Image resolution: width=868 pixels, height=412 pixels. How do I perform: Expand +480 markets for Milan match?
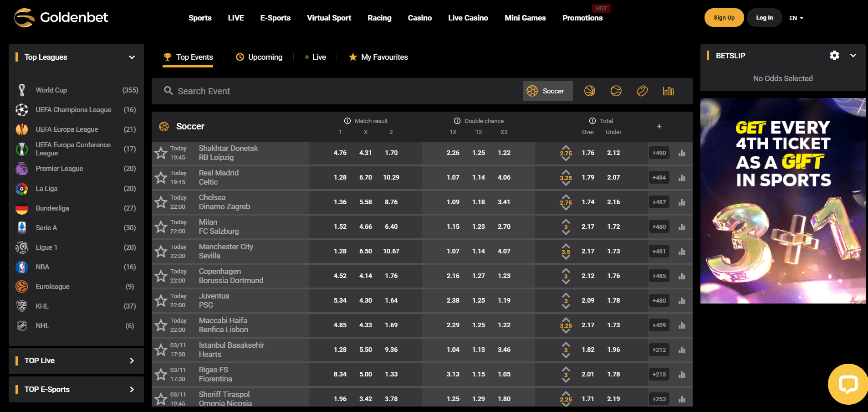pyautogui.click(x=659, y=227)
